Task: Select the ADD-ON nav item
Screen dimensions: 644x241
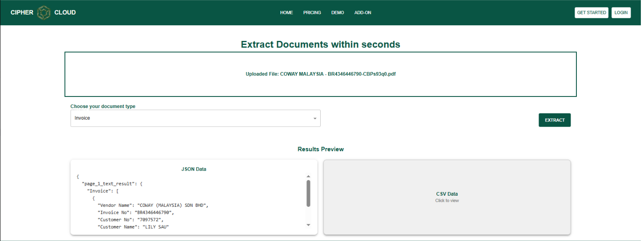Action: point(363,12)
